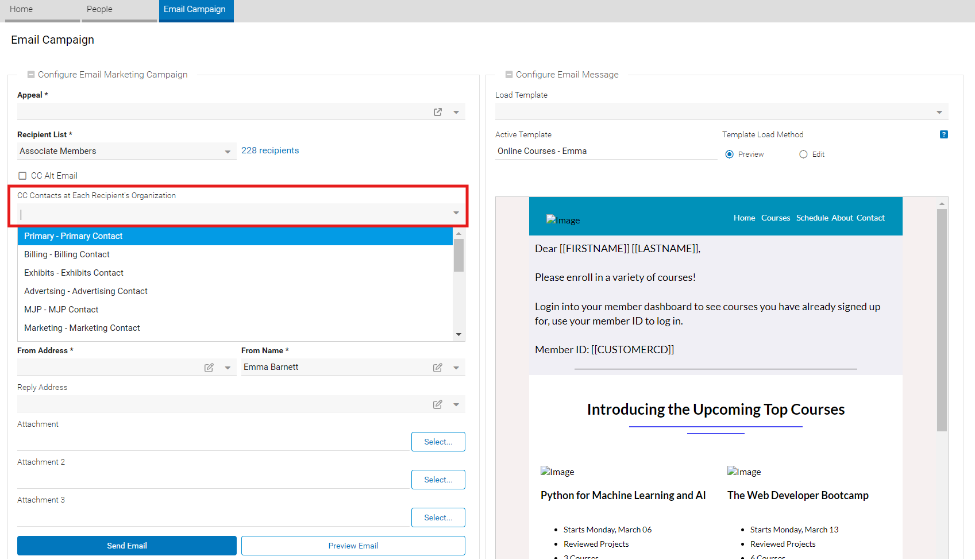Click Select for Attachment
This screenshot has width=975, height=560.
(438, 442)
